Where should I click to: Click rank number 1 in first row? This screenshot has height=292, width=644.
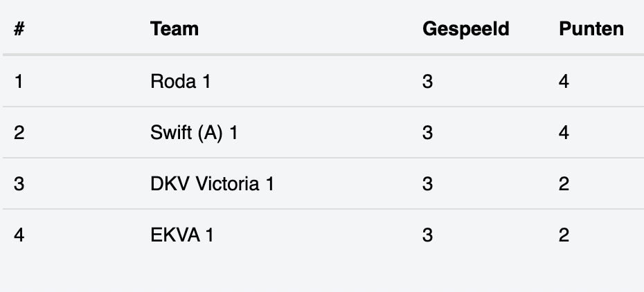[19, 81]
